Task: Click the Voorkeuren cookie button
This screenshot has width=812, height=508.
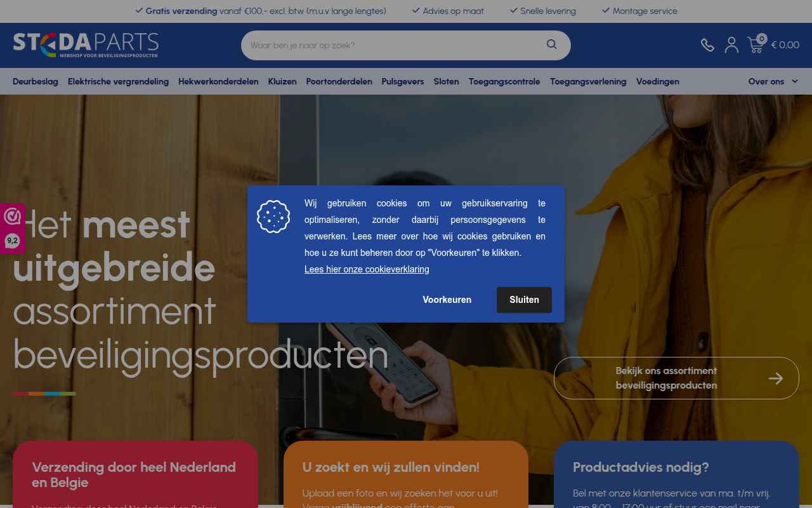Action: 447,300
